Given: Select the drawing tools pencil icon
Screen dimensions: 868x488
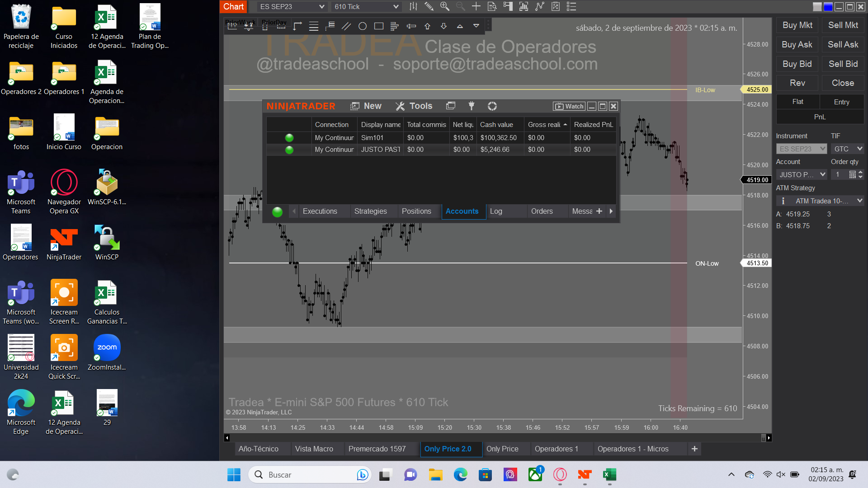Looking at the screenshot, I should (429, 6).
